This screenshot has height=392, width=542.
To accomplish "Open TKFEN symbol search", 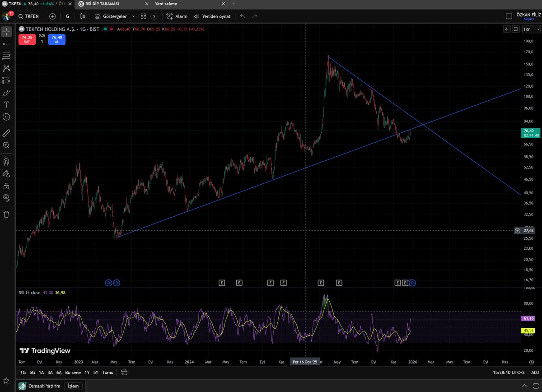I will pos(29,16).
